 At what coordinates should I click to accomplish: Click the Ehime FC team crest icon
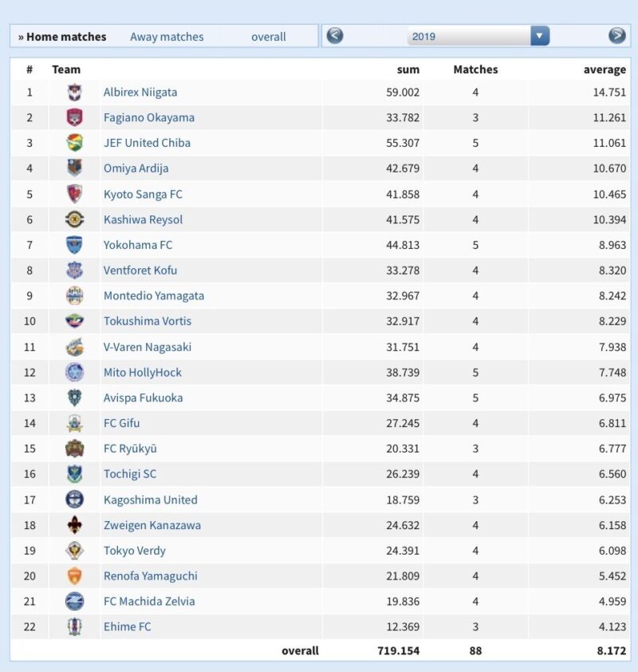click(74, 627)
